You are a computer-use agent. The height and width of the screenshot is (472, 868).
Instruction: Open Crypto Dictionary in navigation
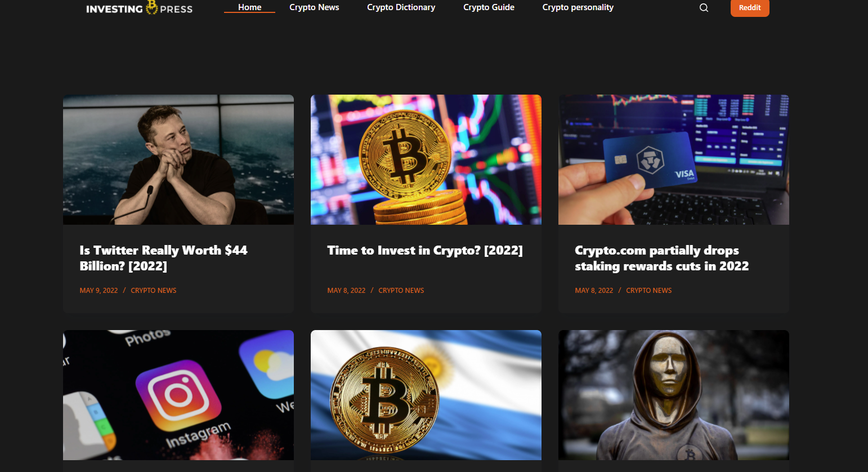[401, 7]
